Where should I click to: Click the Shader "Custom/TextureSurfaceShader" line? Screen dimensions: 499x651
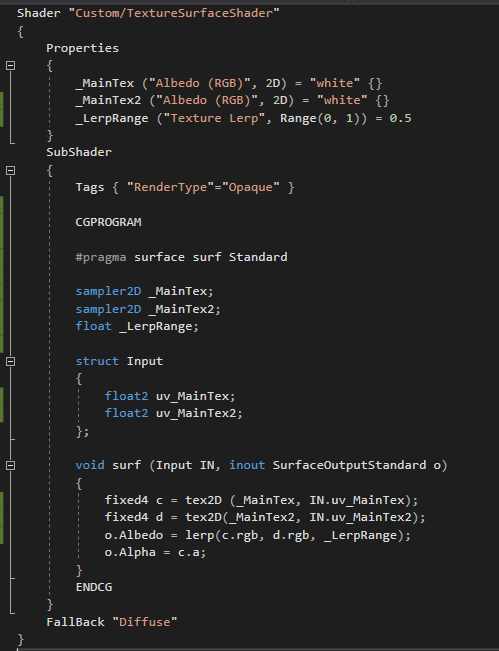pyautogui.click(x=148, y=13)
